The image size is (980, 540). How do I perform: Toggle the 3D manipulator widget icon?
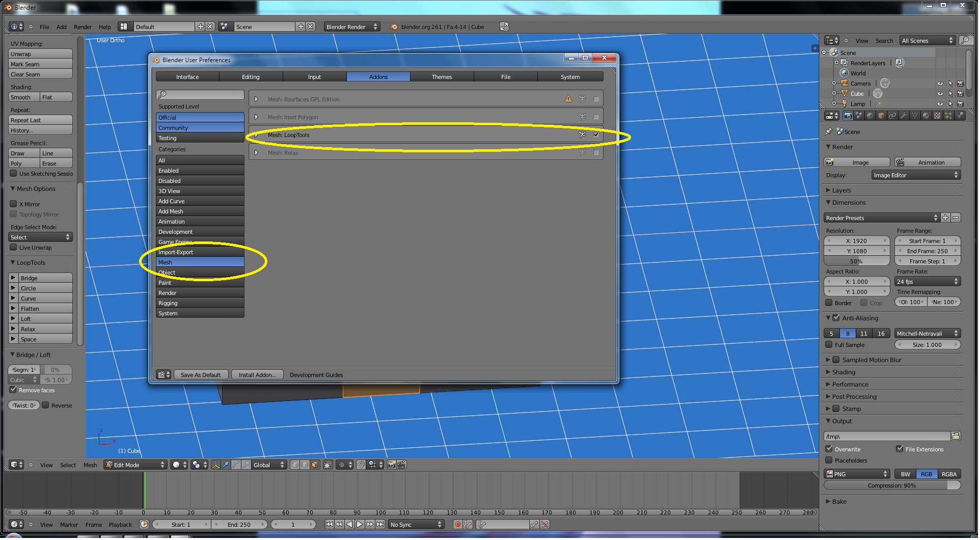pyautogui.click(x=216, y=466)
